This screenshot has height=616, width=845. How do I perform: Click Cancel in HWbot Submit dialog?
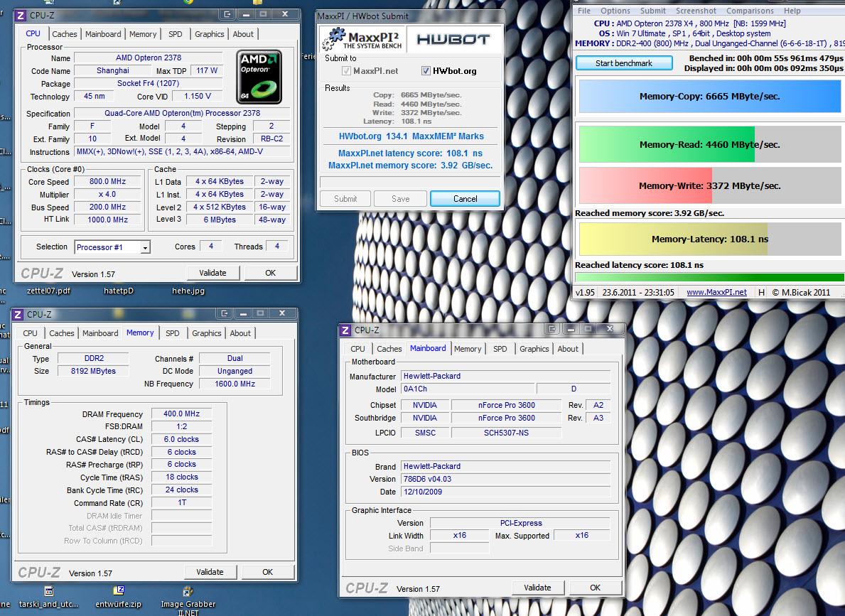[465, 199]
